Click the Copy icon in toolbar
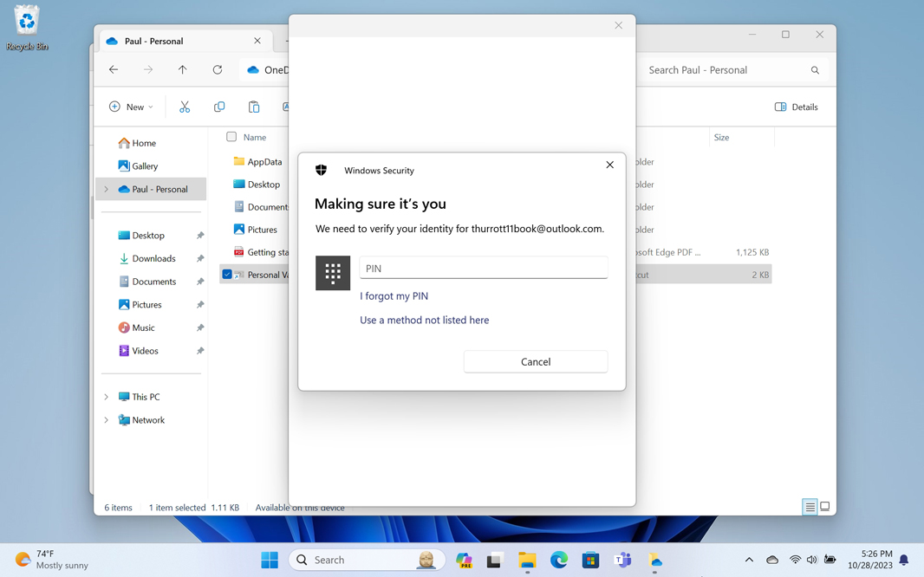 [x=219, y=107]
